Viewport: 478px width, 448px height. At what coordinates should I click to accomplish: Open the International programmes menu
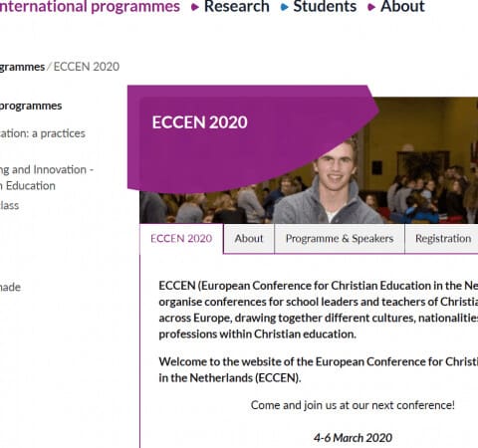point(90,6)
